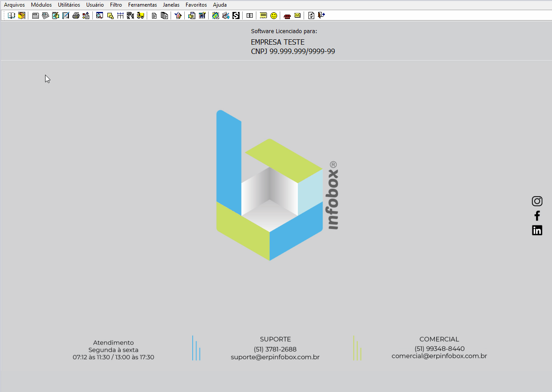Image resolution: width=552 pixels, height=392 pixels.
Task: Click the yellow box icon in toolbar
Action: pyautogui.click(x=21, y=15)
